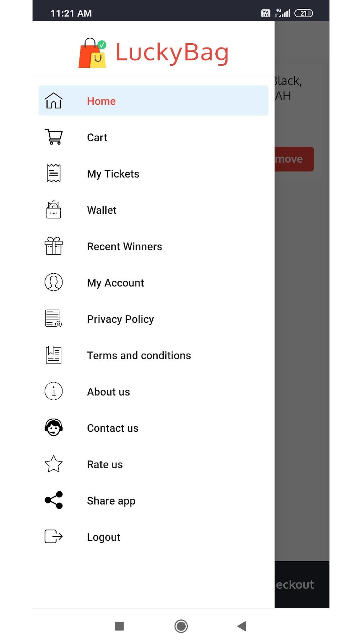Image resolution: width=362 pixels, height=644 pixels.
Task: Open Terms and conditions menu item
Action: (x=139, y=355)
